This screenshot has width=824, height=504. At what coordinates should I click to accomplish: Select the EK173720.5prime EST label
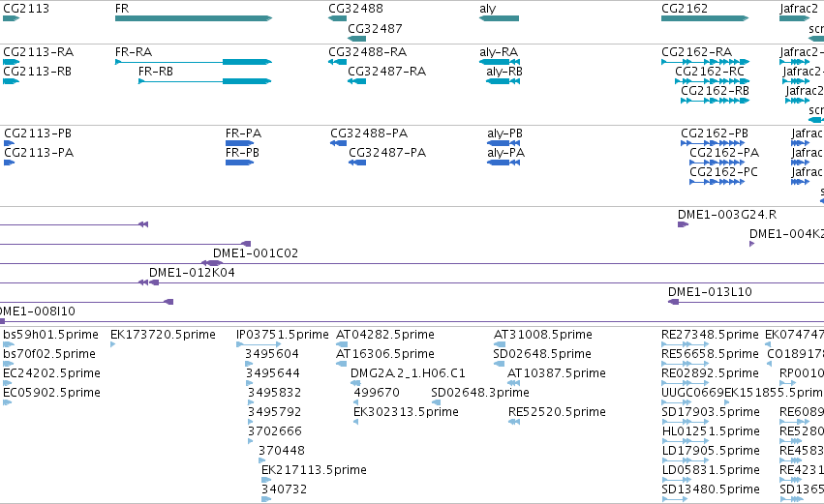pyautogui.click(x=163, y=335)
